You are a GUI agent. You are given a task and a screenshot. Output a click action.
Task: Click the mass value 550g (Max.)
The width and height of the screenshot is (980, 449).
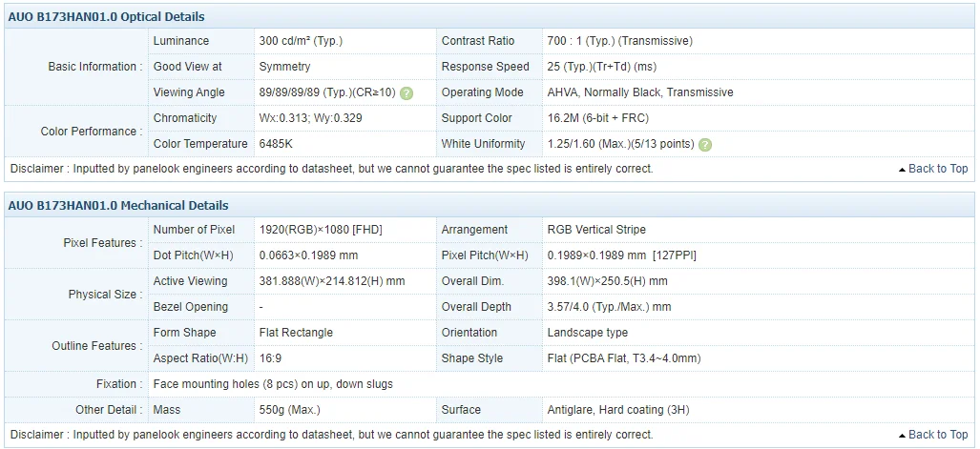[289, 410]
